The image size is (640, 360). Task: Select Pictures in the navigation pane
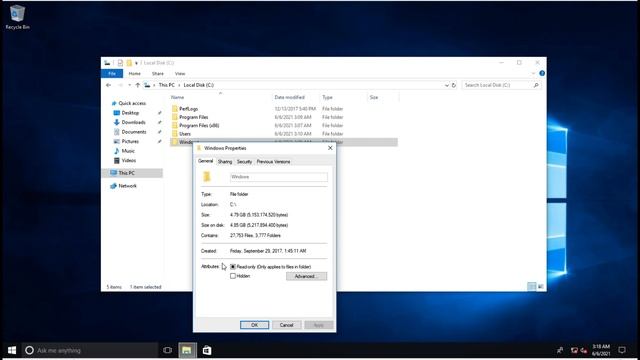click(x=130, y=141)
